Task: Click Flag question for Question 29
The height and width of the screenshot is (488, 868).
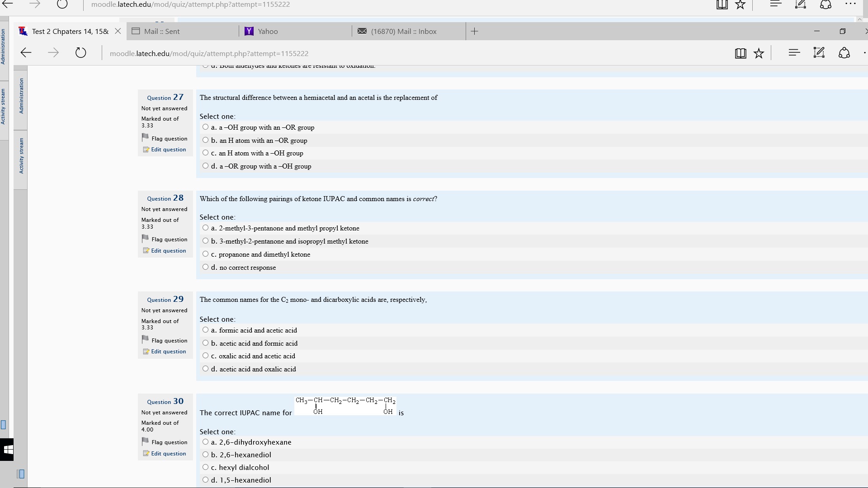Action: [x=170, y=341]
